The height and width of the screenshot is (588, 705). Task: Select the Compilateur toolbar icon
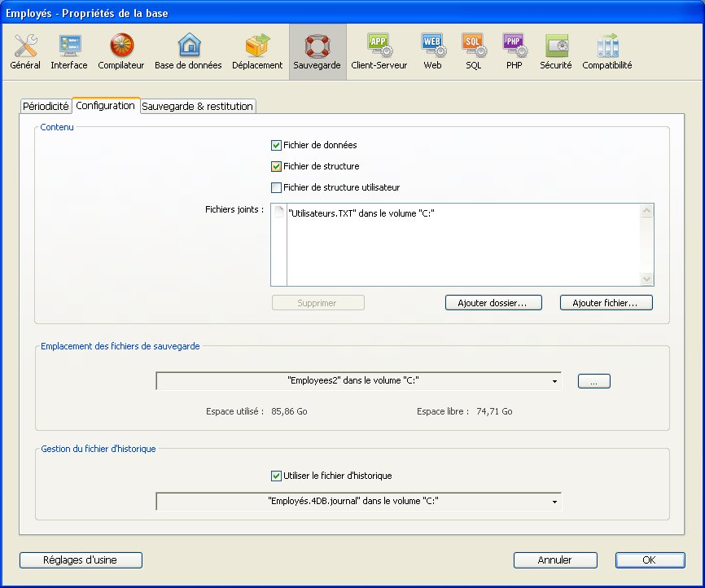(x=120, y=51)
